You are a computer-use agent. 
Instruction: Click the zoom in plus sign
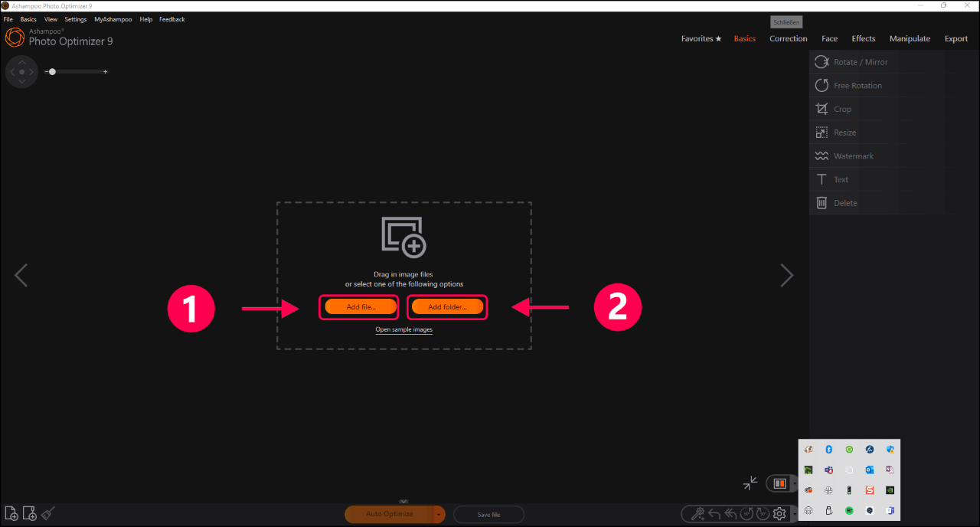click(x=105, y=71)
